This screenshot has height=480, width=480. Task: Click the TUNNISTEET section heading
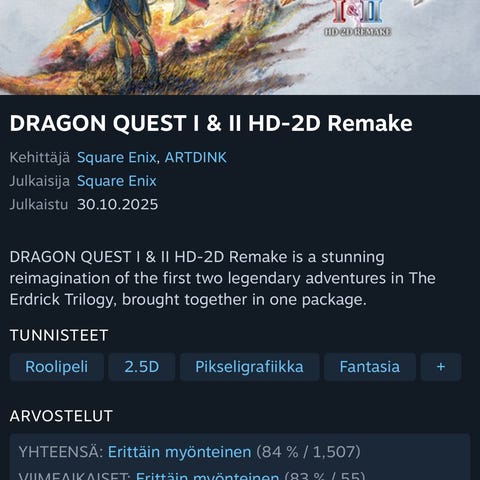point(59,335)
